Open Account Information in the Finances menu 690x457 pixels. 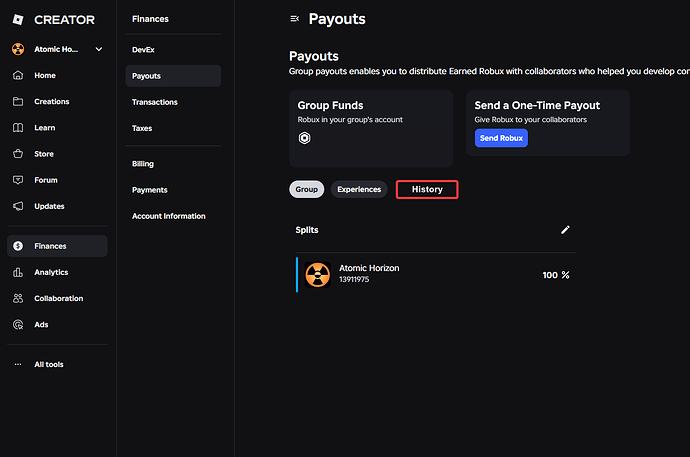(x=169, y=216)
